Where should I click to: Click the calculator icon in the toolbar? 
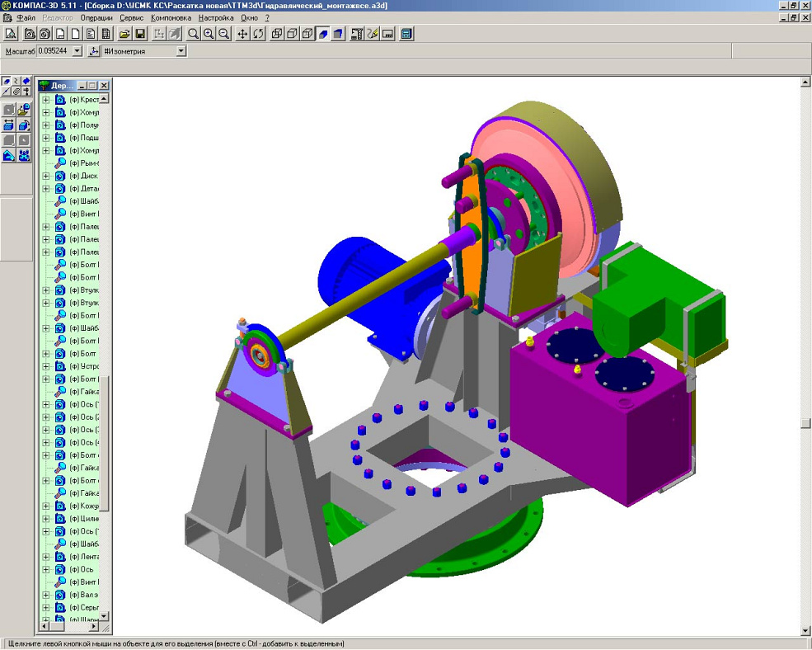[x=406, y=34]
